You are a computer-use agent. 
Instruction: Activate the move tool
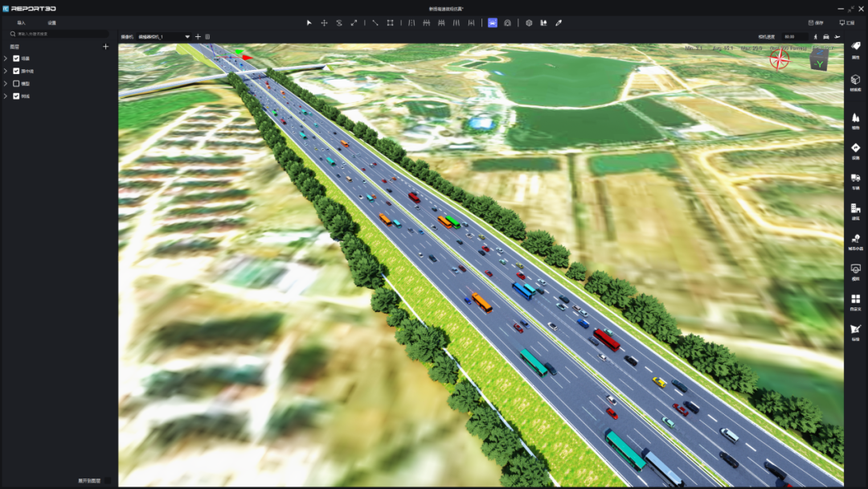tap(325, 23)
